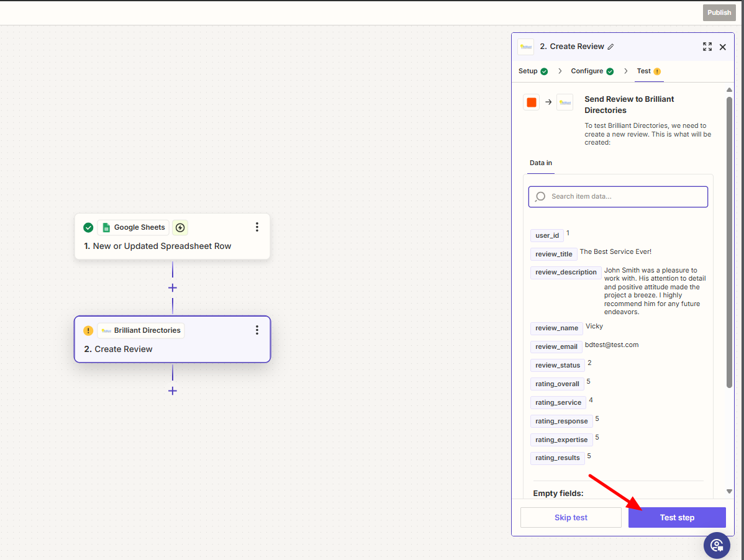Select the Create Review step card

pos(172,339)
